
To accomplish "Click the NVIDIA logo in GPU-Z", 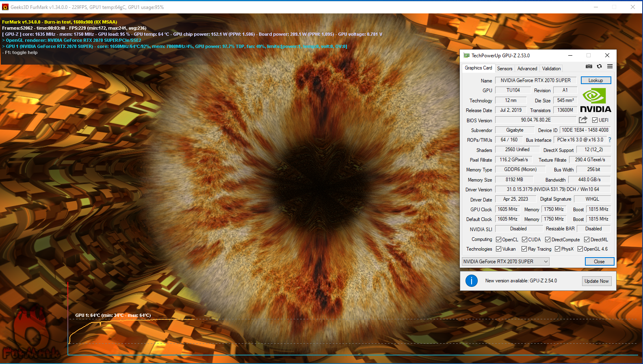I will click(x=595, y=101).
